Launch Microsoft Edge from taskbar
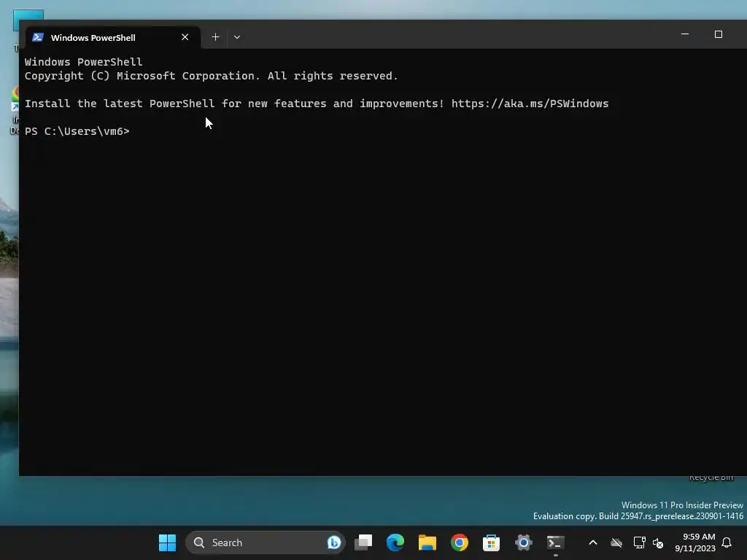747x560 pixels. tap(395, 542)
